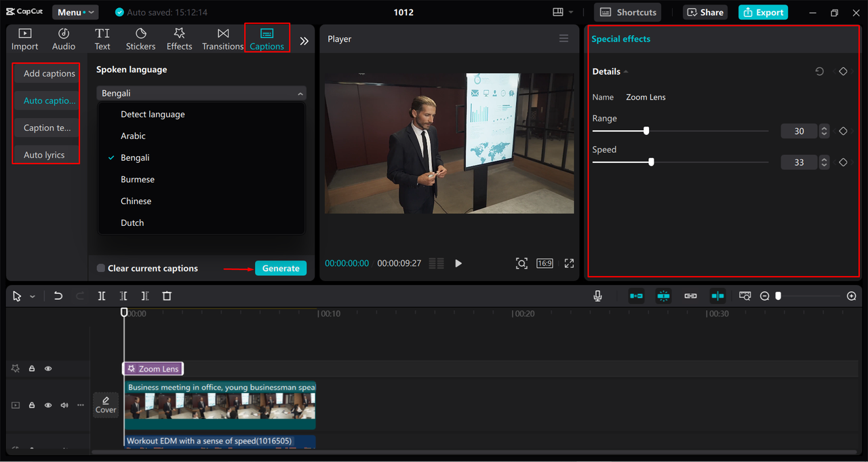
Task: Open the CapCut Menu dropdown
Action: pos(75,12)
